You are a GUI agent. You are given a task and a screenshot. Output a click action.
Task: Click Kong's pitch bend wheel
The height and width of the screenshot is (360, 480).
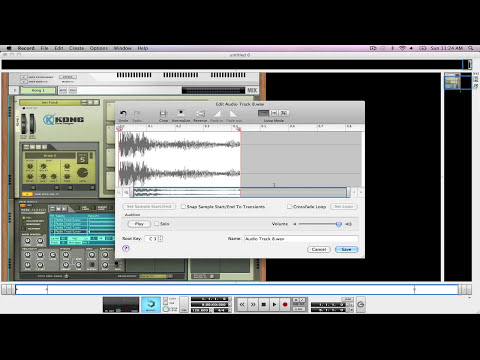click(24, 124)
